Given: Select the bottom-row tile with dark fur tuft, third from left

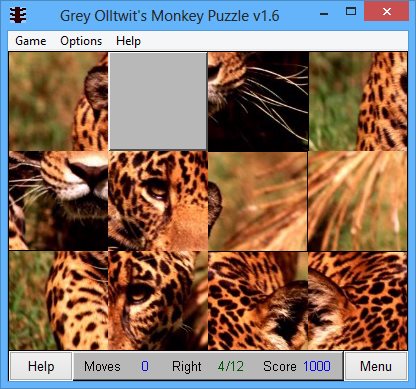Looking at the screenshot, I should point(258,301).
